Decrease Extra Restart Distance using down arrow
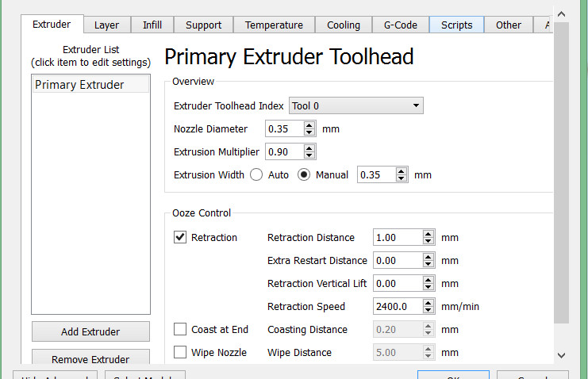Viewport: 588px width, 379px height. pyautogui.click(x=429, y=264)
